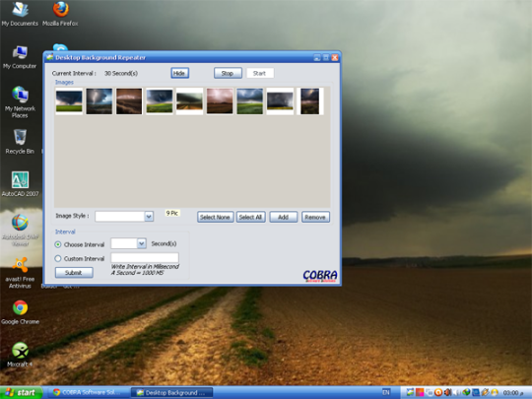Click the red speaker tray icon
Image resolution: width=532 pixels, height=399 pixels.
447,392
